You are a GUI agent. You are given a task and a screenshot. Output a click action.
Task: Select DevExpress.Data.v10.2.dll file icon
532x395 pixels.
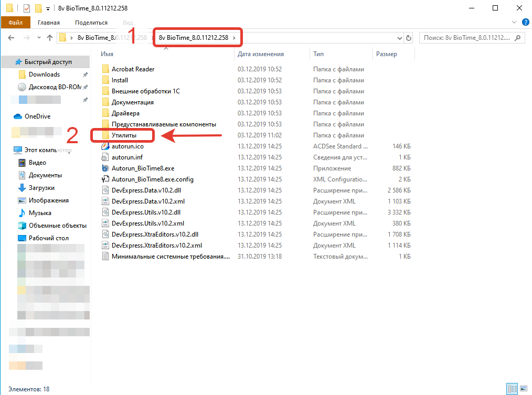[105, 190]
